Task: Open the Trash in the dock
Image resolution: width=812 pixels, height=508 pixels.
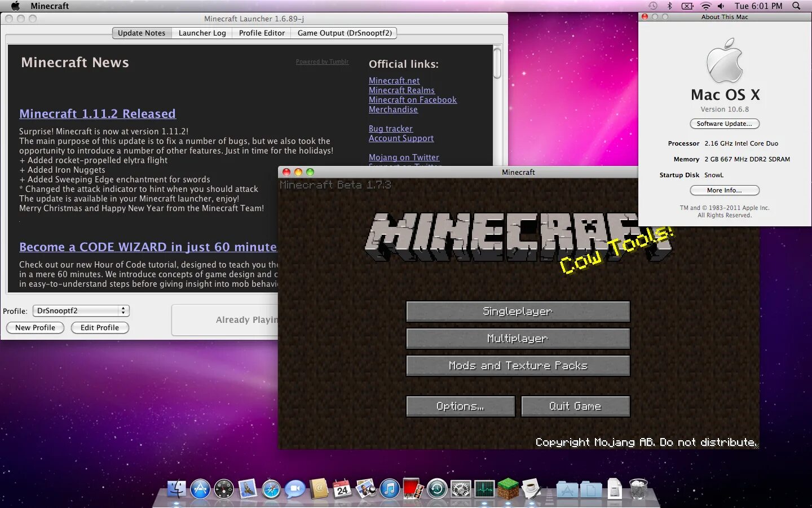Action: [638, 489]
